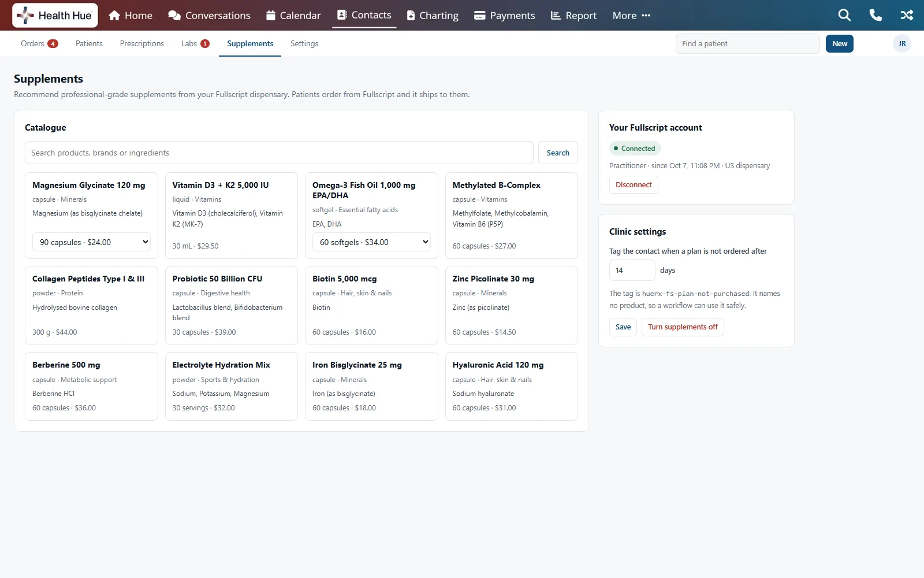This screenshot has width=924, height=578.
Task: Click the New button
Action: [840, 43]
